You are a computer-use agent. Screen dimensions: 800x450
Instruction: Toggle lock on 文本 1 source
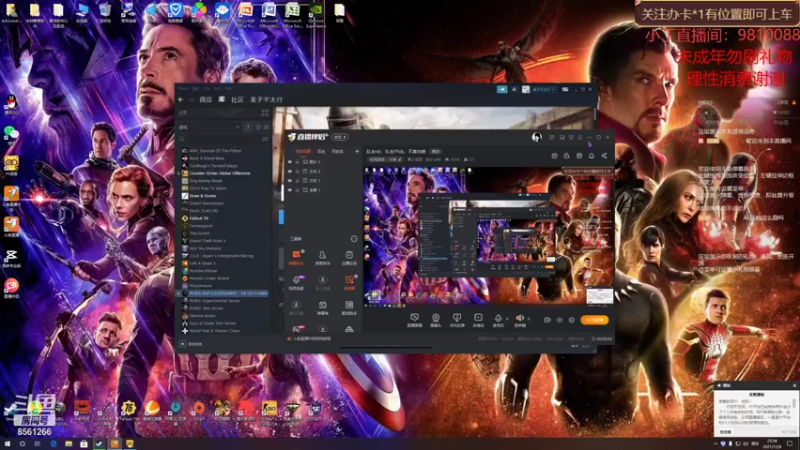(x=297, y=181)
